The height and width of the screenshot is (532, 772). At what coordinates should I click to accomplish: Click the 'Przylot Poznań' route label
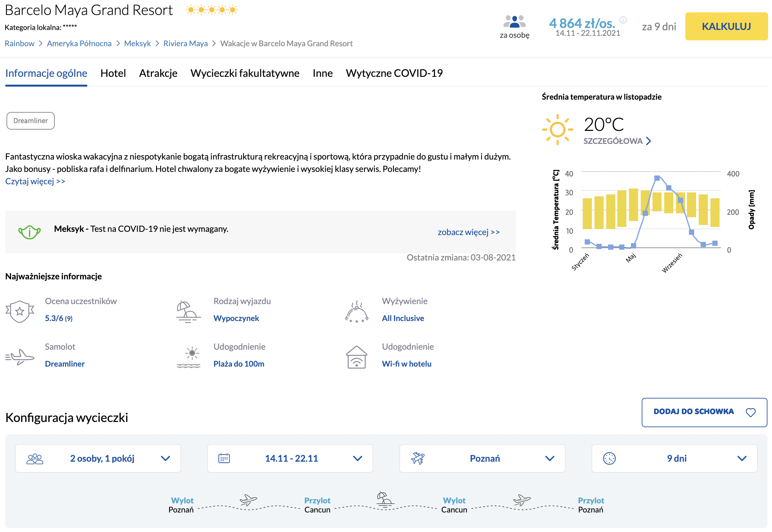pyautogui.click(x=590, y=505)
